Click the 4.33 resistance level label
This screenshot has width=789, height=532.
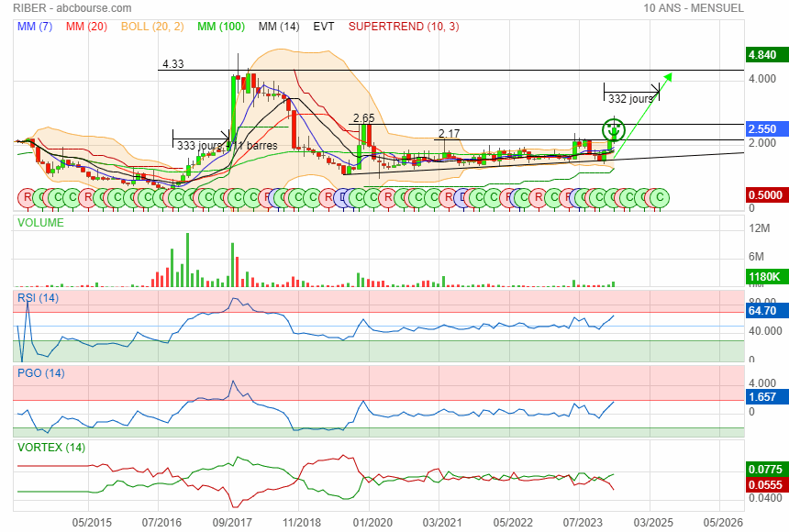point(173,64)
